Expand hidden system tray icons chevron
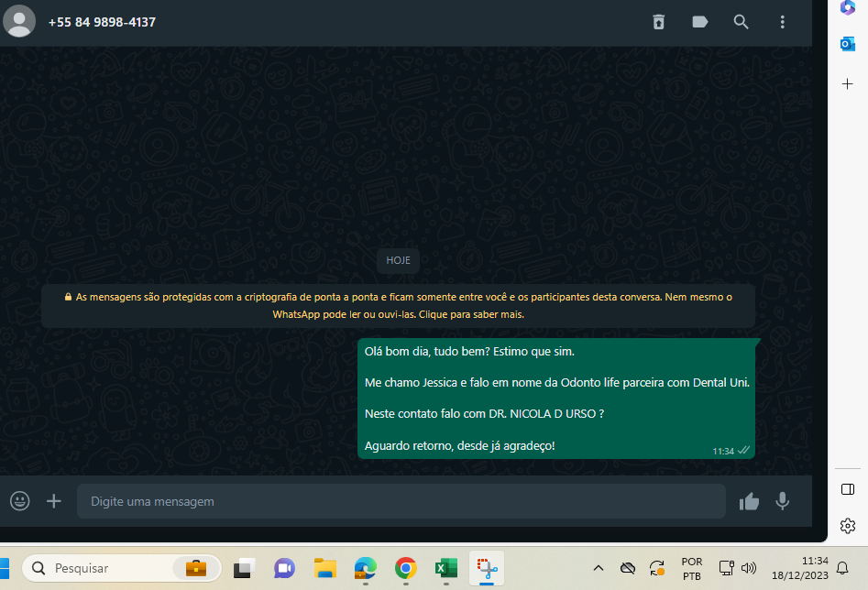 click(599, 568)
